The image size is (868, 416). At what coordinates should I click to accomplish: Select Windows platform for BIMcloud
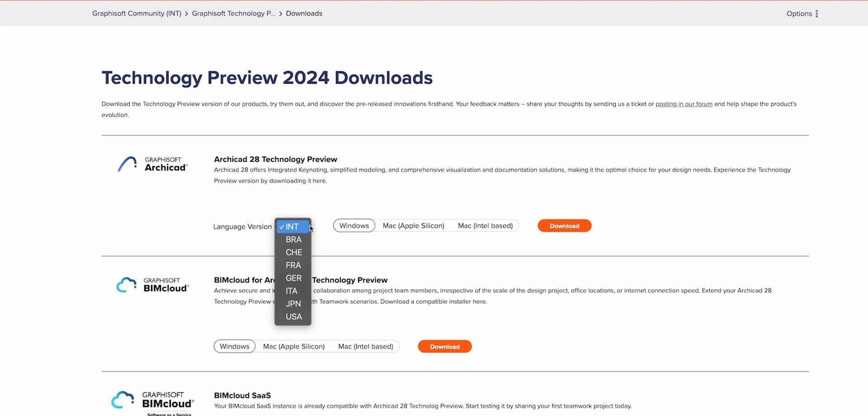234,346
